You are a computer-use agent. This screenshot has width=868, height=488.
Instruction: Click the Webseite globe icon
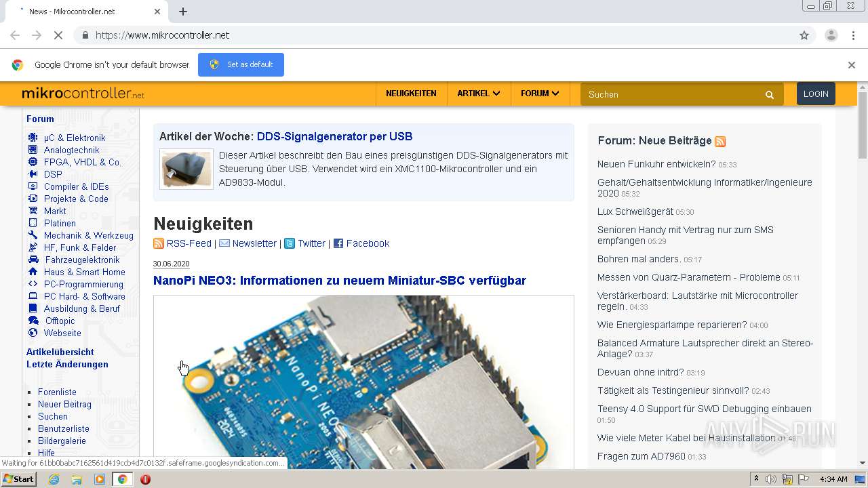(x=33, y=333)
